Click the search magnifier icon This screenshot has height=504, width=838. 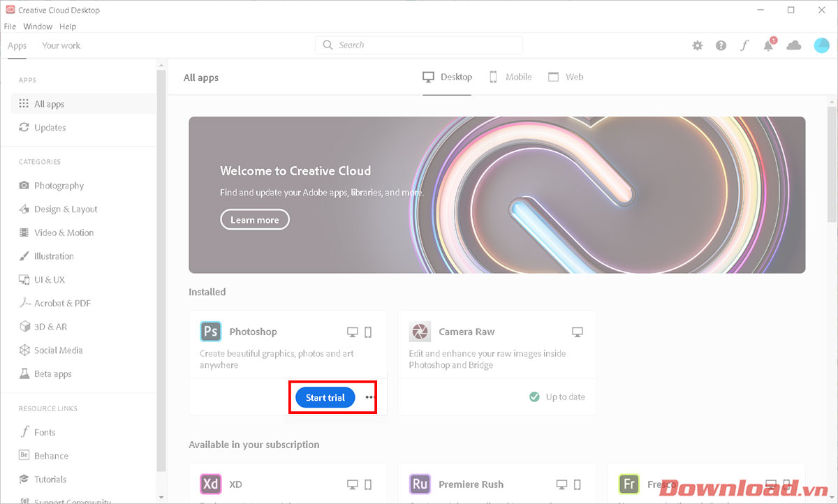click(328, 45)
